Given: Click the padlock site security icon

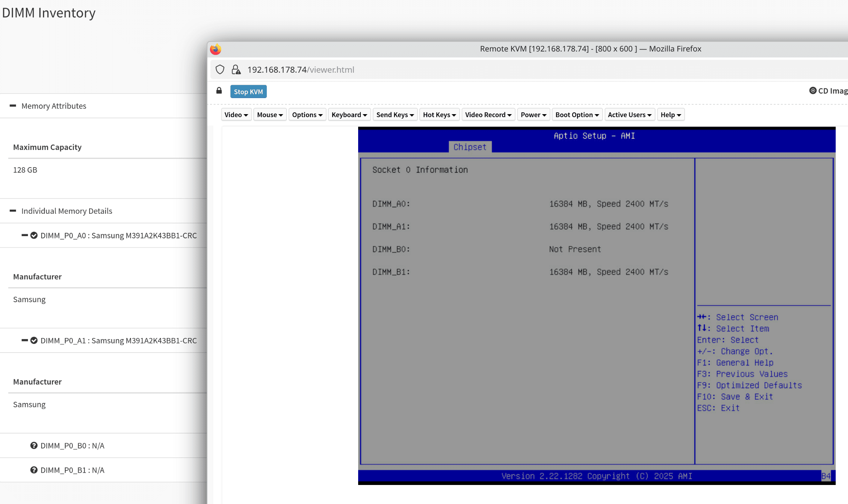Looking at the screenshot, I should pos(236,70).
